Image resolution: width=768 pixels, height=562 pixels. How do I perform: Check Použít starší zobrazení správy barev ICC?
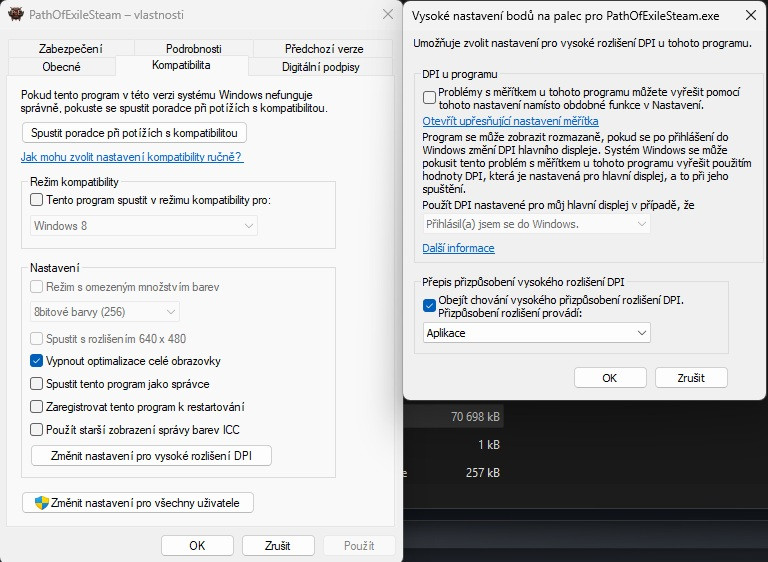point(36,430)
